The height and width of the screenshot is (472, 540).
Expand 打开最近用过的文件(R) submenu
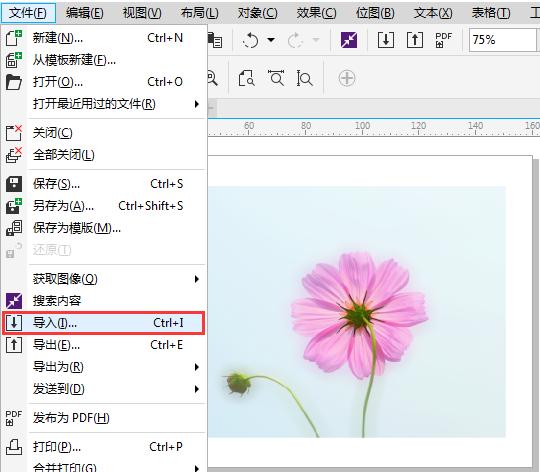104,104
